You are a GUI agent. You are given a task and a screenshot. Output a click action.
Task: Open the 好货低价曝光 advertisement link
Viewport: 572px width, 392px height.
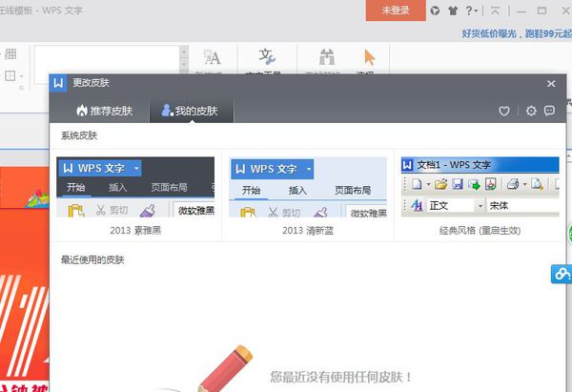pyautogui.click(x=517, y=33)
